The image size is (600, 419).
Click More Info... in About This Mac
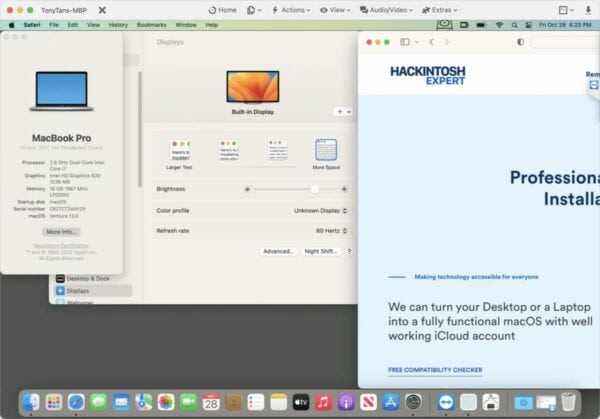[x=61, y=232]
